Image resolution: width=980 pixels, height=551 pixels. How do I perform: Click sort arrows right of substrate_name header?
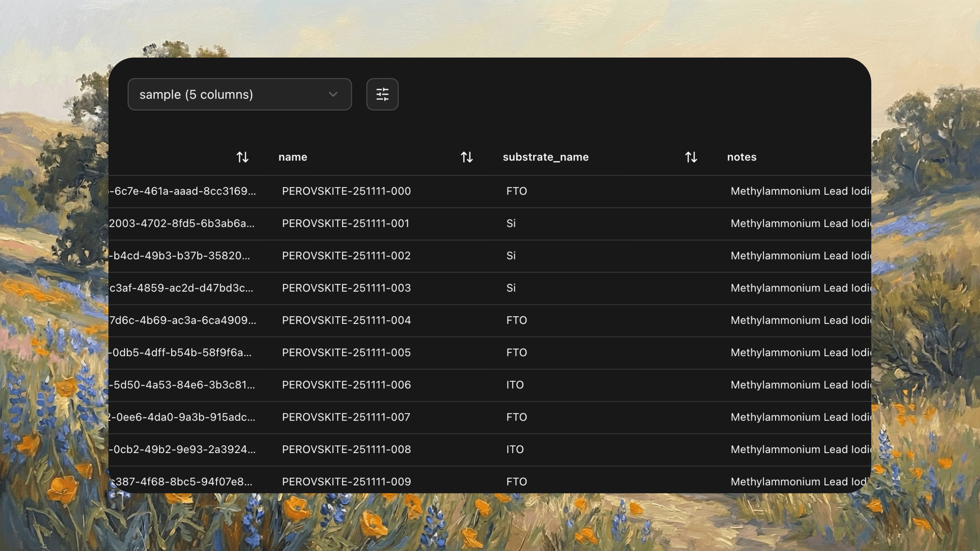[x=691, y=157]
